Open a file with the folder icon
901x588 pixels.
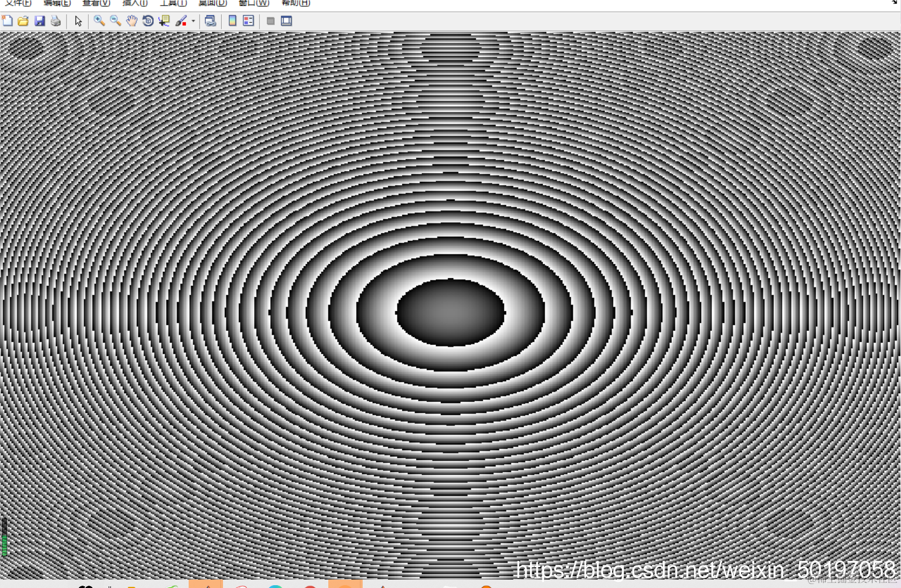point(23,21)
